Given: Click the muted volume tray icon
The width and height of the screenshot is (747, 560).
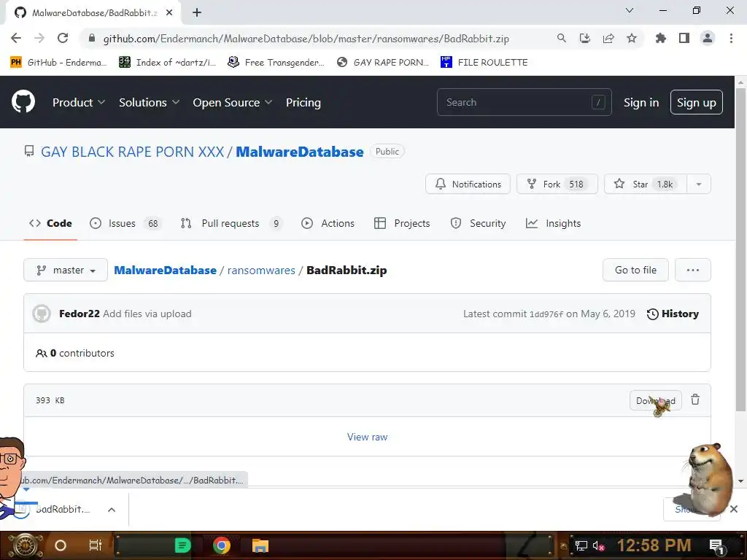Looking at the screenshot, I should pyautogui.click(x=599, y=545).
